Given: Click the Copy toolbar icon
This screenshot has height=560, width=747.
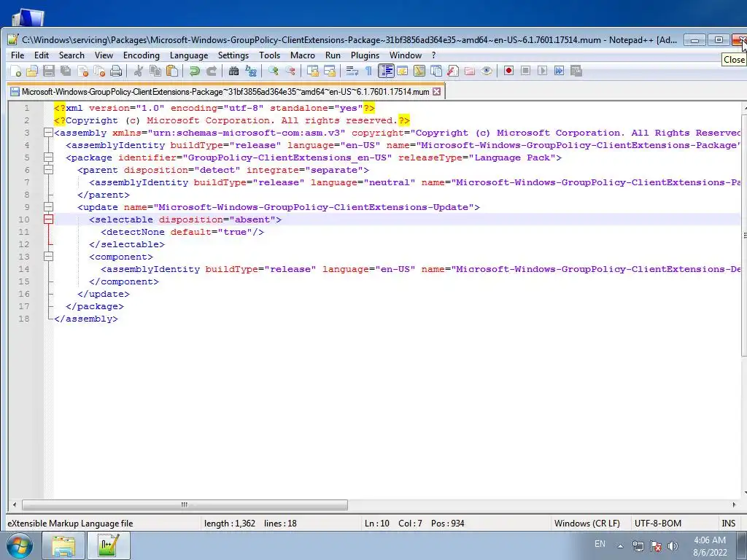Looking at the screenshot, I should click(x=155, y=71).
